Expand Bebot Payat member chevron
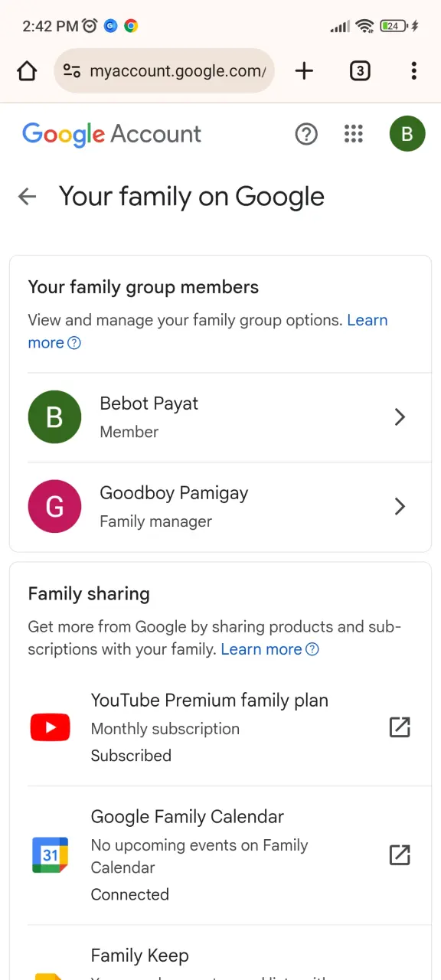This screenshot has height=980, width=441. 400,417
